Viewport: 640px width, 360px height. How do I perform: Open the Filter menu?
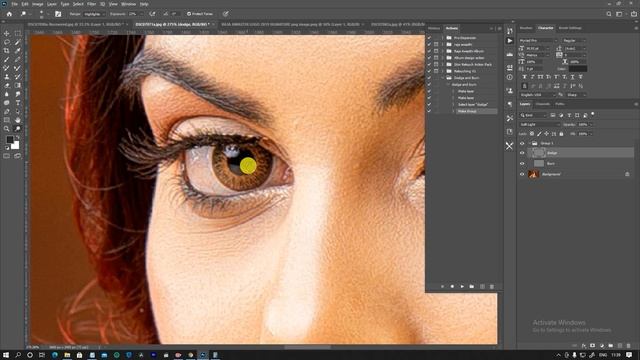(x=91, y=4)
